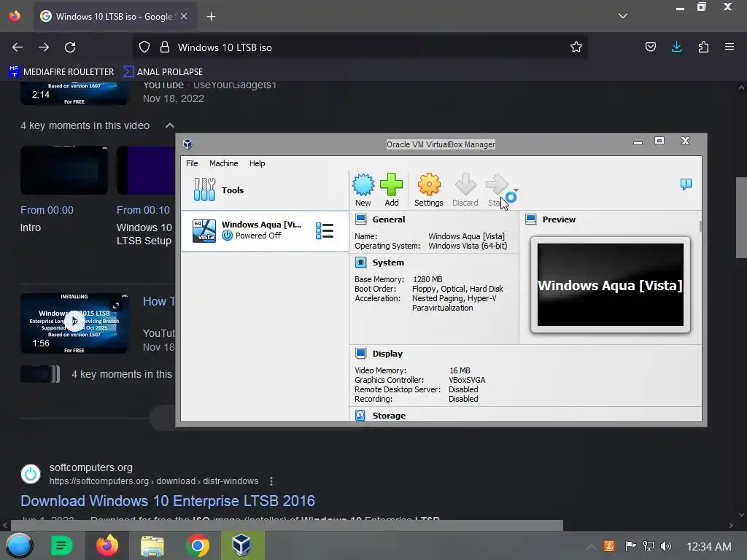The height and width of the screenshot is (560, 747).
Task: Click the 12:34 AM clock
Action: tap(709, 547)
